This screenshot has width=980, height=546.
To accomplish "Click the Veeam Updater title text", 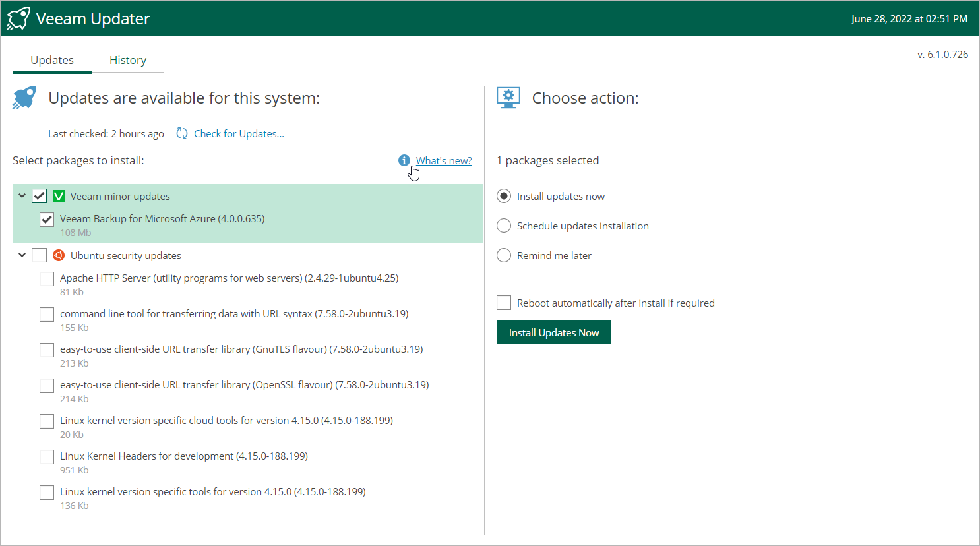I will pos(93,18).
